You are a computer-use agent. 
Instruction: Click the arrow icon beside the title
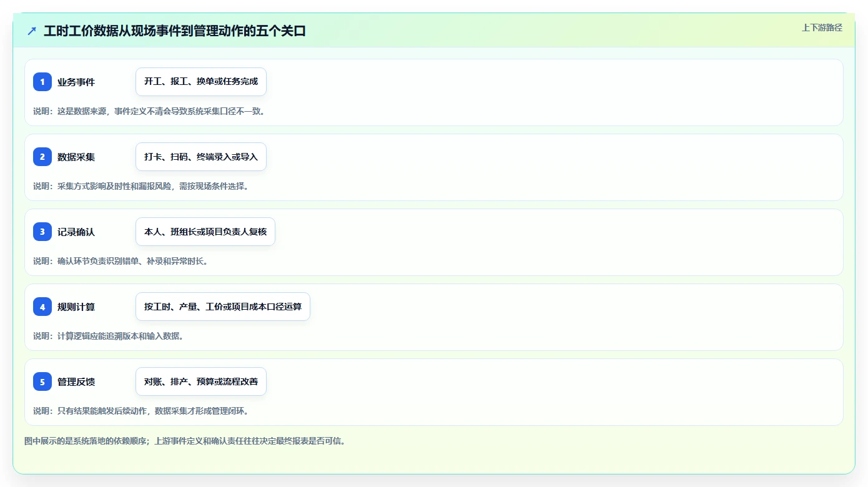coord(32,31)
